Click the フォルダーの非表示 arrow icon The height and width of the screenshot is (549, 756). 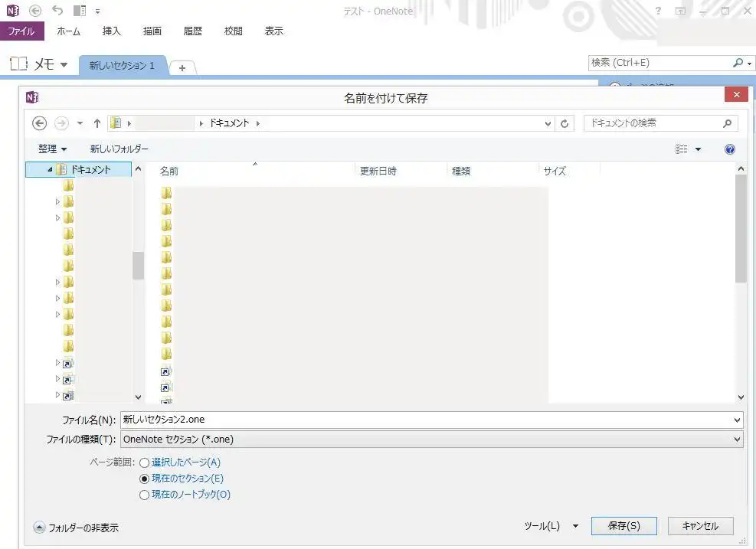point(39,527)
